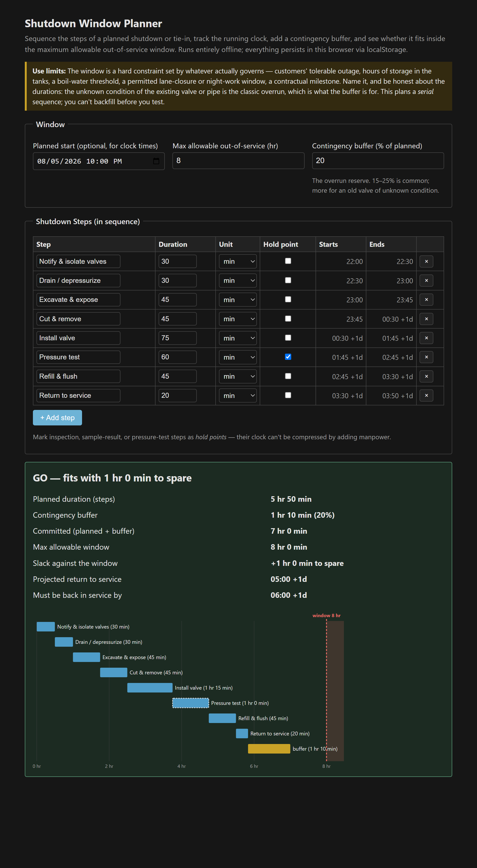Open unit dropdown for Pressure test
This screenshot has height=868, width=477.
[238, 357]
